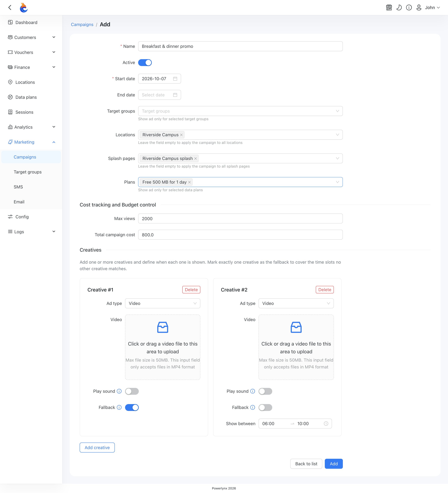The image size is (448, 493).
Task: Open John user account dropdown
Action: [x=432, y=8]
